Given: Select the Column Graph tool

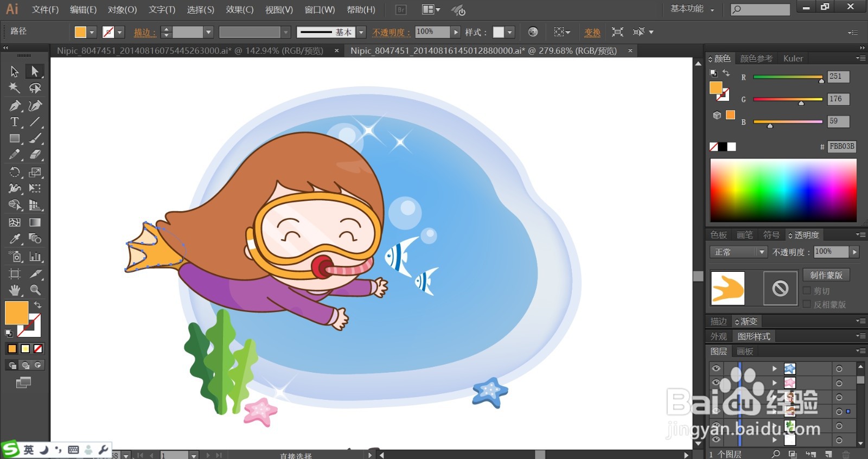Looking at the screenshot, I should 35,257.
